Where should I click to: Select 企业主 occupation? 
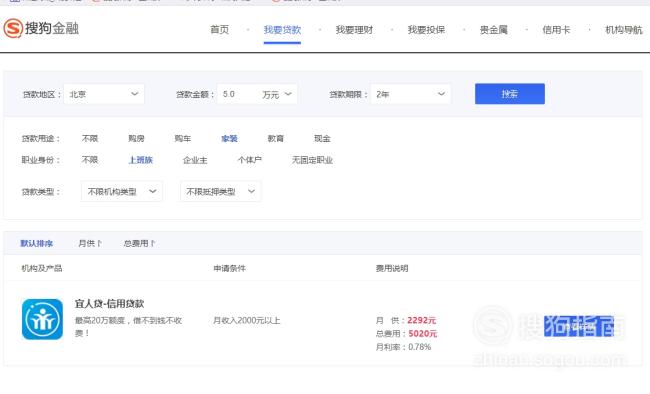pos(195,160)
